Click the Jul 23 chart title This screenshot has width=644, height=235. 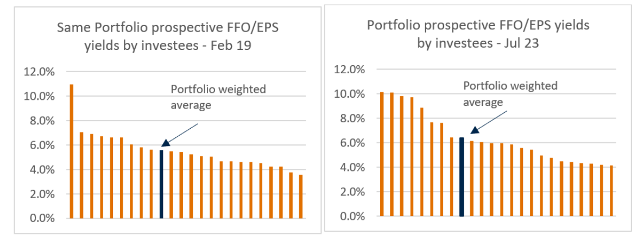[x=478, y=34]
